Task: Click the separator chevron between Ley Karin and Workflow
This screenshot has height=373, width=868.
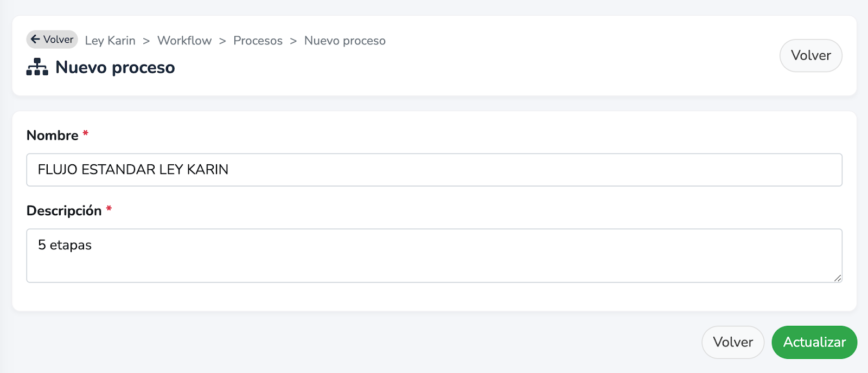Action: 146,41
